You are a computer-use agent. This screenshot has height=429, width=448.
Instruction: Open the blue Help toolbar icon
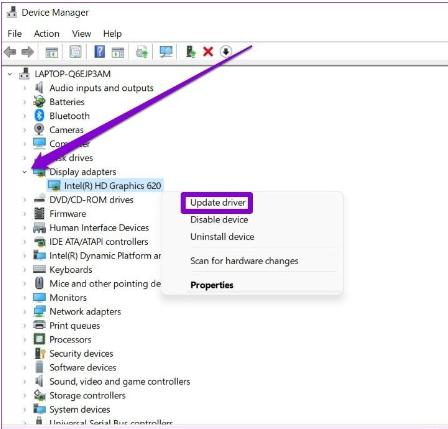(99, 52)
